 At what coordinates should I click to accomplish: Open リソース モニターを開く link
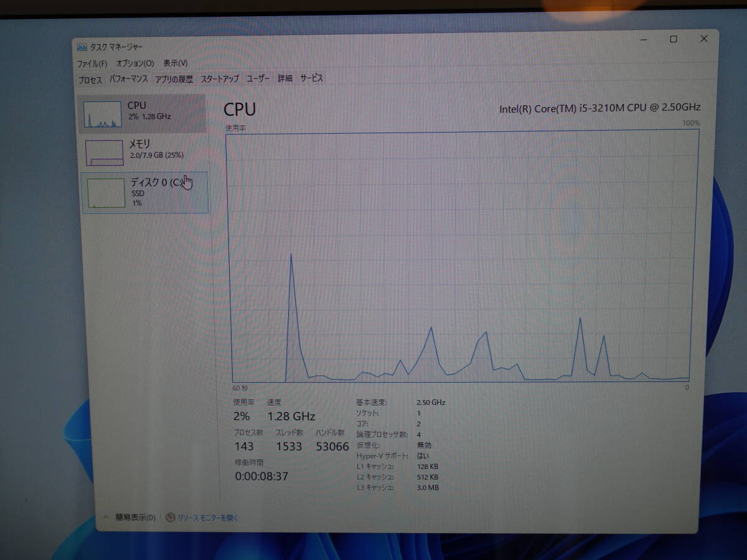[208, 518]
